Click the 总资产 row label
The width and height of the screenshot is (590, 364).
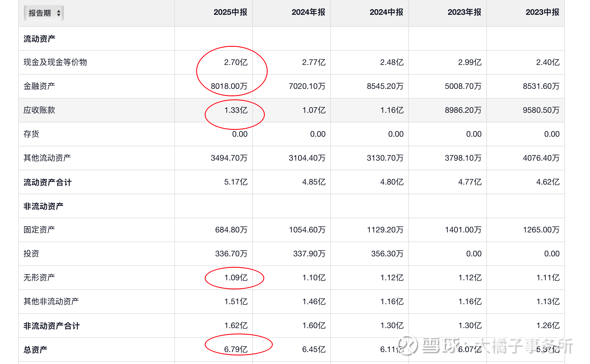(x=35, y=350)
